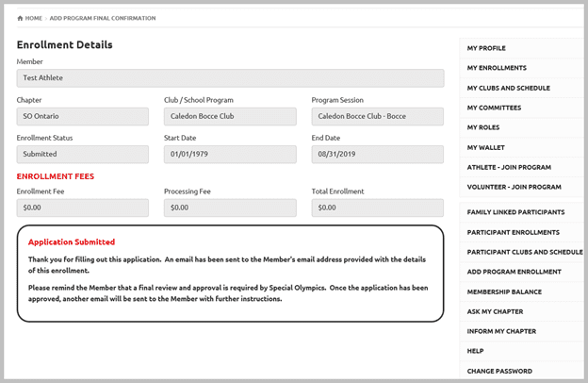The image size is (588, 383).
Task: Click the 'Thank you for filling out' paragraph
Action: 227,265
